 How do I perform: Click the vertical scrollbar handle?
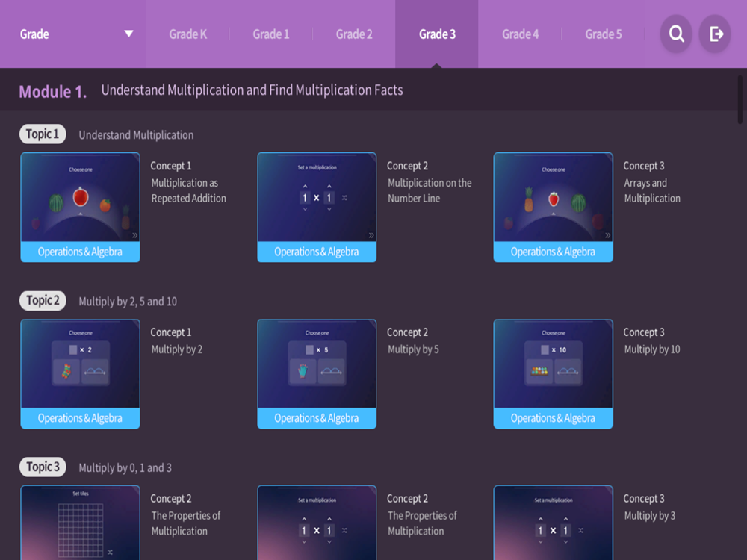(x=740, y=99)
